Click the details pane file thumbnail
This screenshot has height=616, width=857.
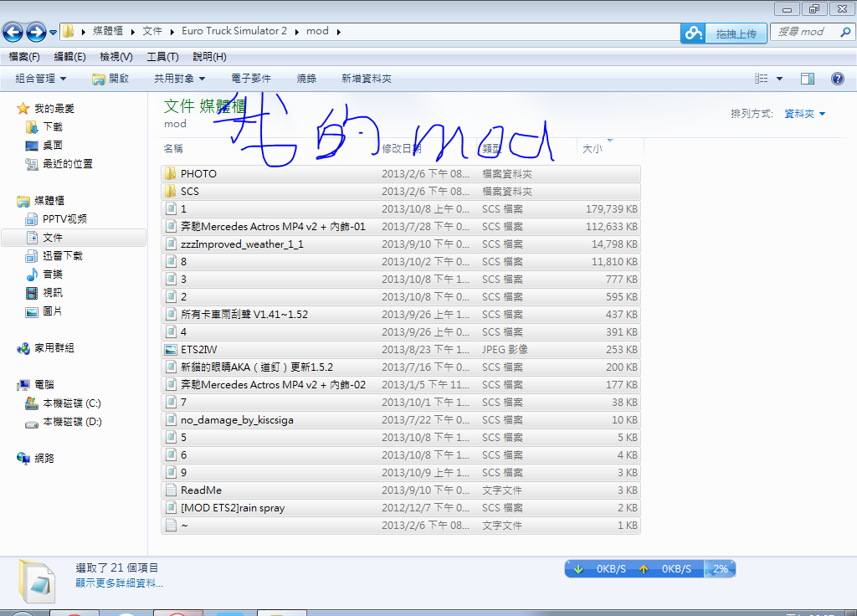pos(37,581)
